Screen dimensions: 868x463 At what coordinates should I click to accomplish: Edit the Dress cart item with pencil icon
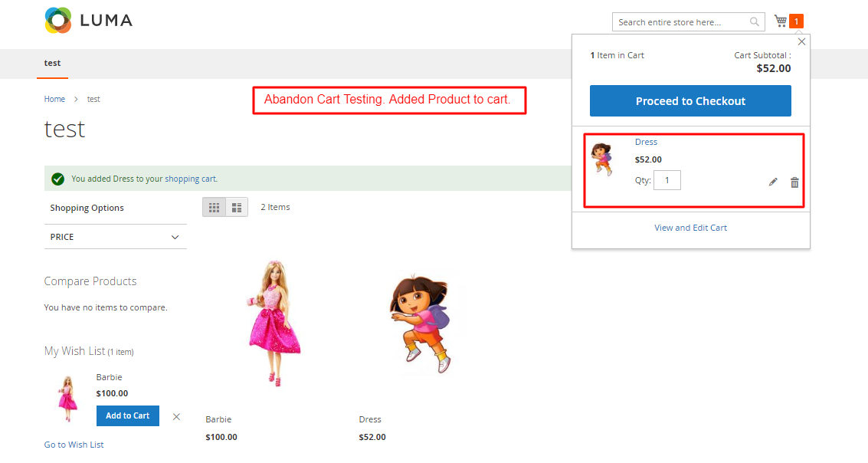click(773, 182)
